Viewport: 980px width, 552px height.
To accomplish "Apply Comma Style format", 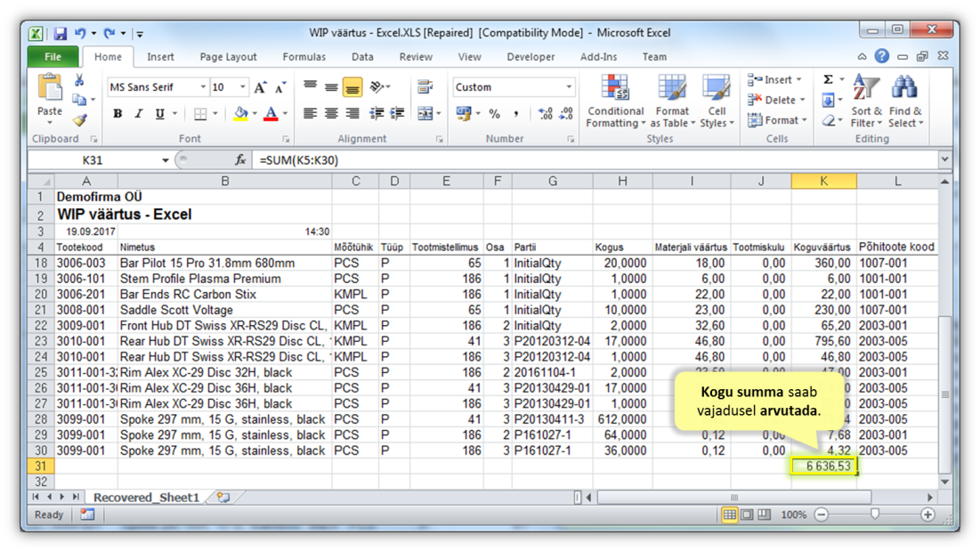I will pyautogui.click(x=515, y=113).
